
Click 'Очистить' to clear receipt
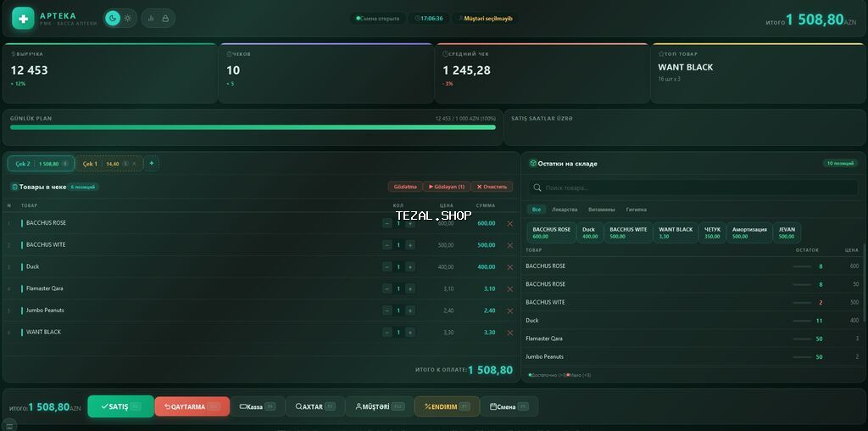pos(492,187)
